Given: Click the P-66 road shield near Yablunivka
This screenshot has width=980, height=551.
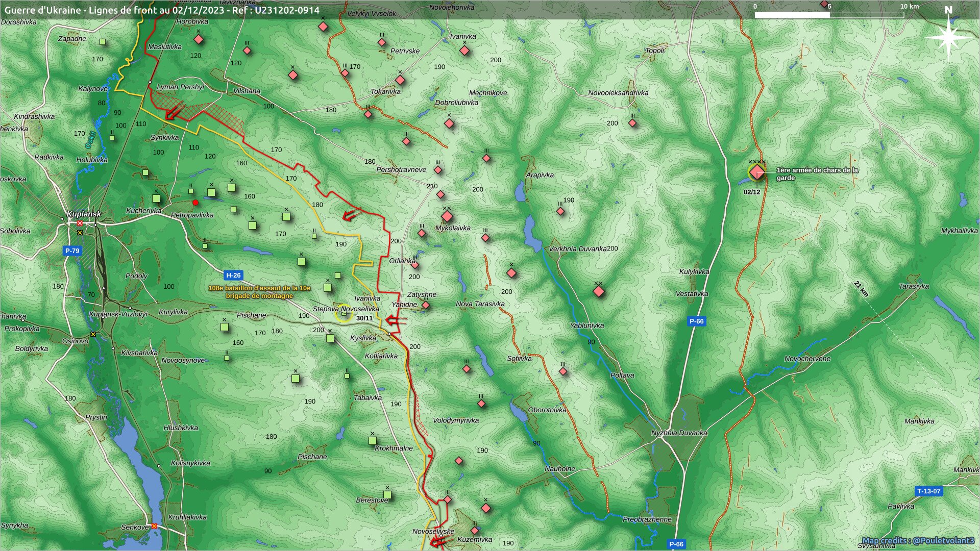Looking at the screenshot, I should coord(696,321).
